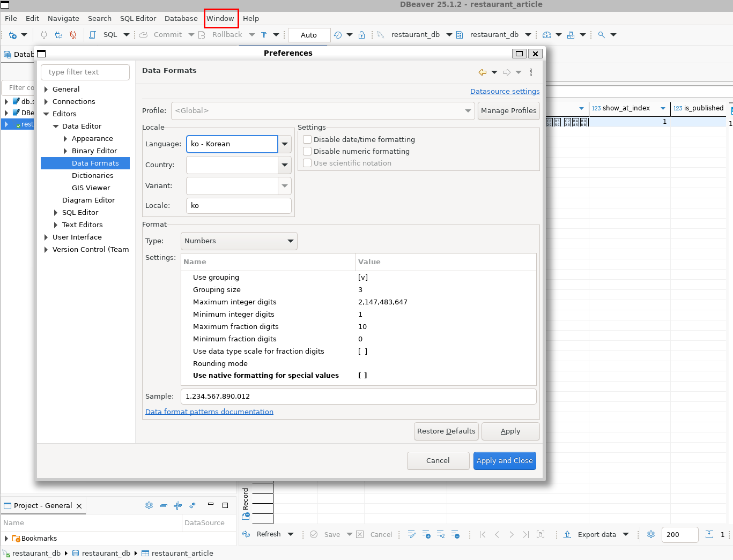The height and width of the screenshot is (560, 733).
Task: Click the delete row icon in results toolbar
Action: 455,534
